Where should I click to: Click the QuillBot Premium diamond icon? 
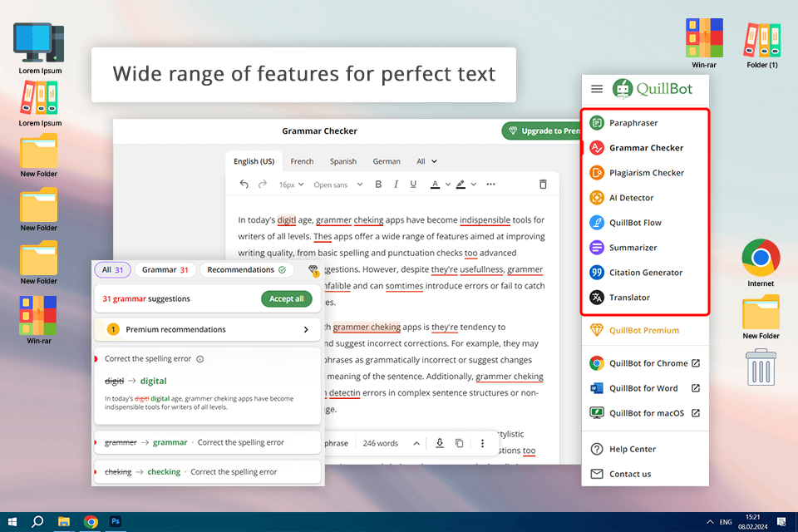[x=597, y=330]
